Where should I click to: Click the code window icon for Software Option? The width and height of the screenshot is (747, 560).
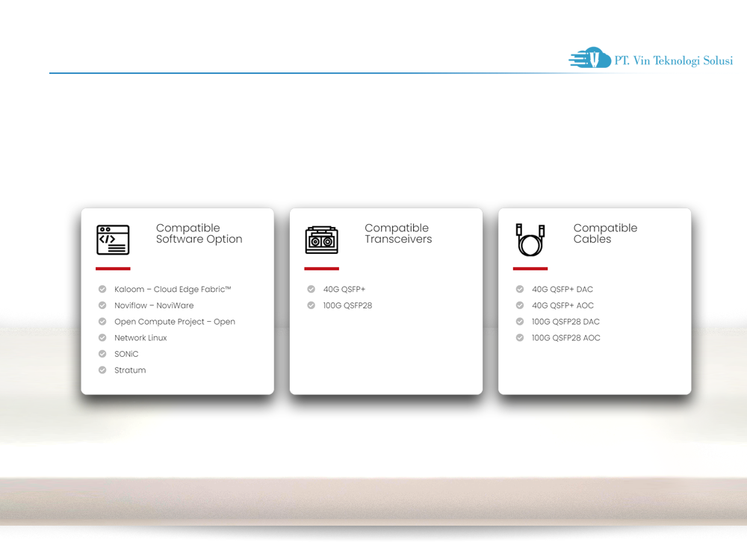pyautogui.click(x=113, y=240)
